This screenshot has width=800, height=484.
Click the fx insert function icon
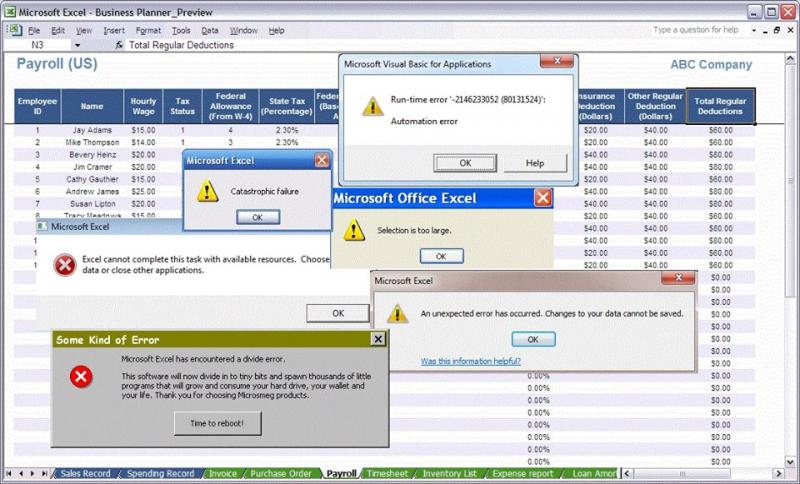[118, 45]
